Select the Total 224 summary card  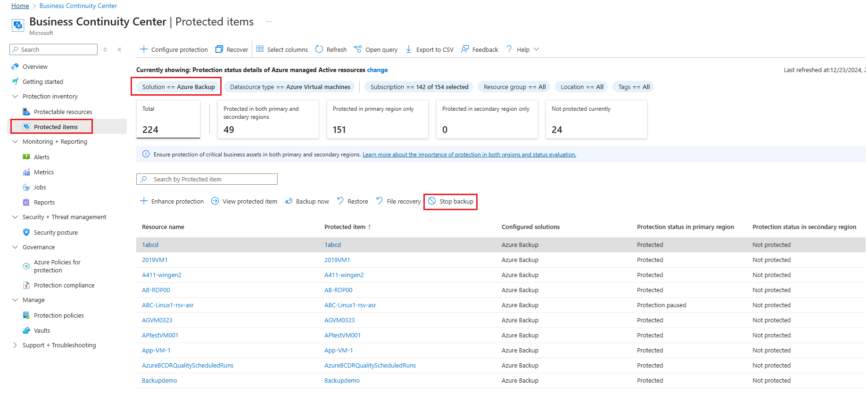click(168, 119)
